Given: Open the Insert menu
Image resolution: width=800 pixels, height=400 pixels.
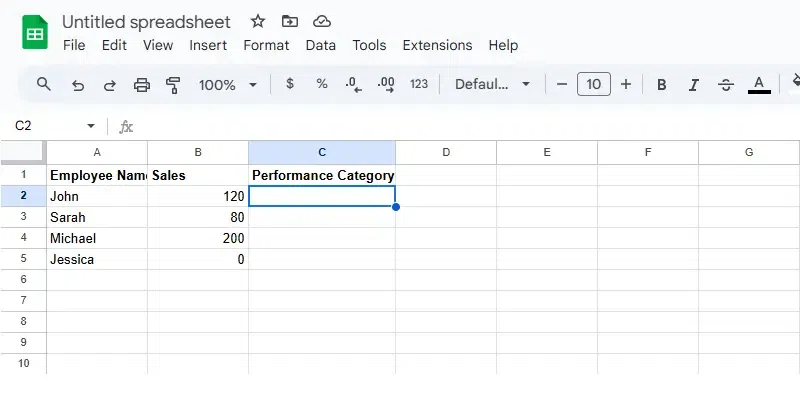Looking at the screenshot, I should (x=208, y=45).
